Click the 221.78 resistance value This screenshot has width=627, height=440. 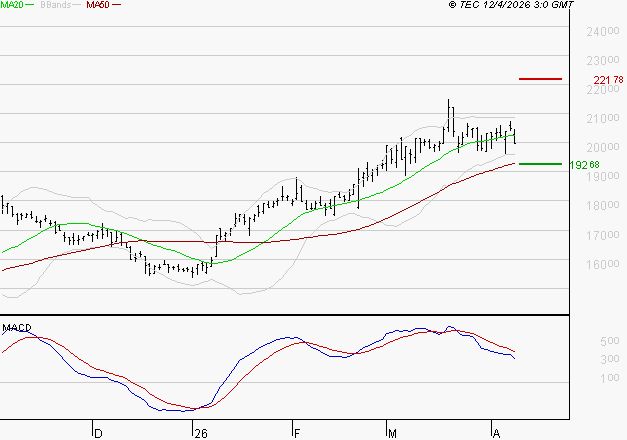[608, 80]
